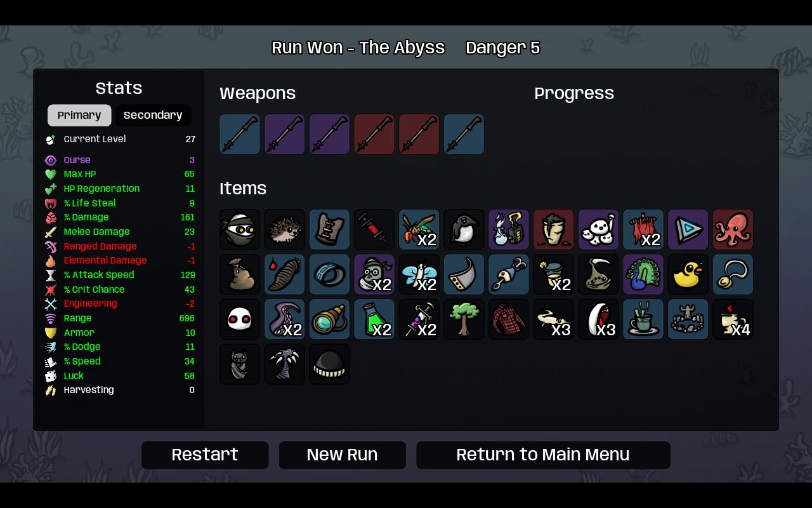
Task: Return to Main Menu
Action: pyautogui.click(x=543, y=455)
